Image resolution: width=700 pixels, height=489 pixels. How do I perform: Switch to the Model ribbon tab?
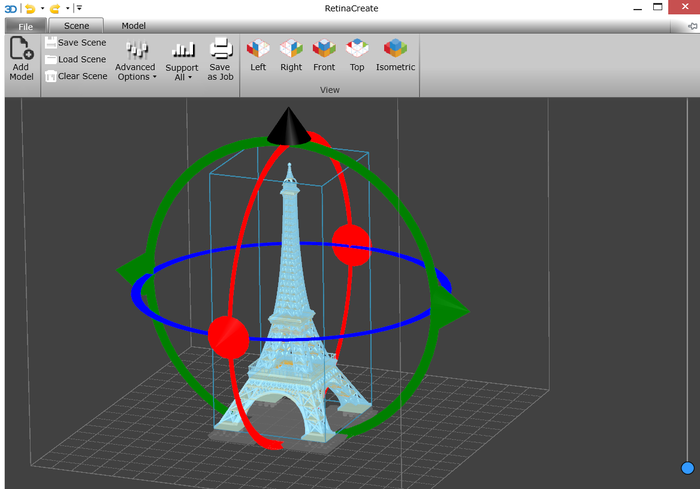tap(133, 25)
